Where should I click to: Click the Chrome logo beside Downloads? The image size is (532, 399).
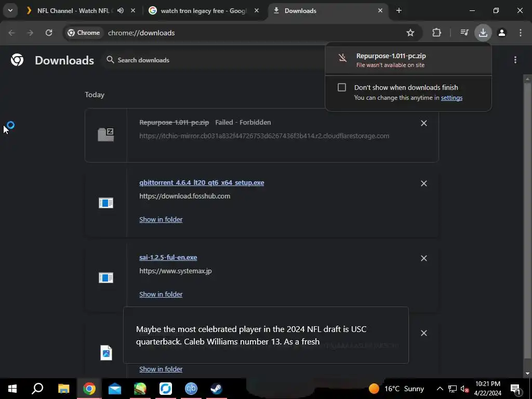17,60
